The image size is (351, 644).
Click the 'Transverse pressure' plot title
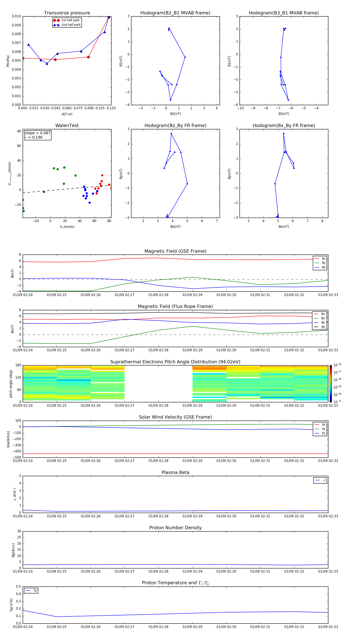click(67, 13)
